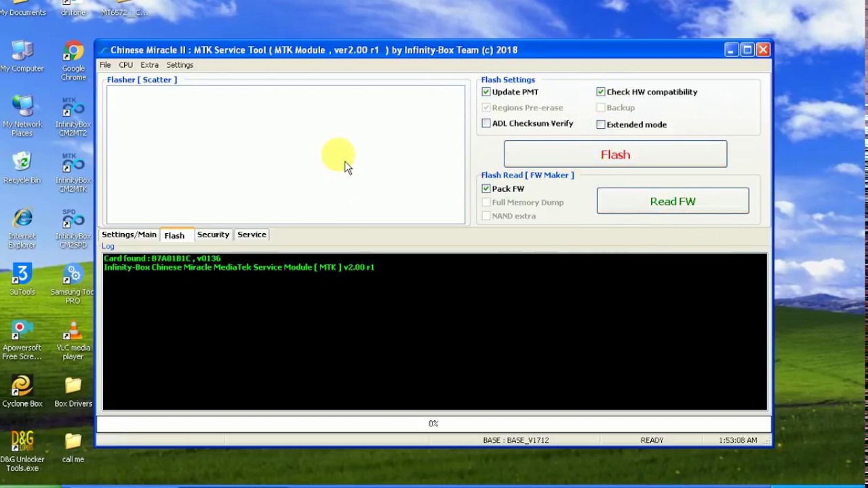Switch to Settings/Main tab
Screen dimensions: 868x488
(129, 235)
